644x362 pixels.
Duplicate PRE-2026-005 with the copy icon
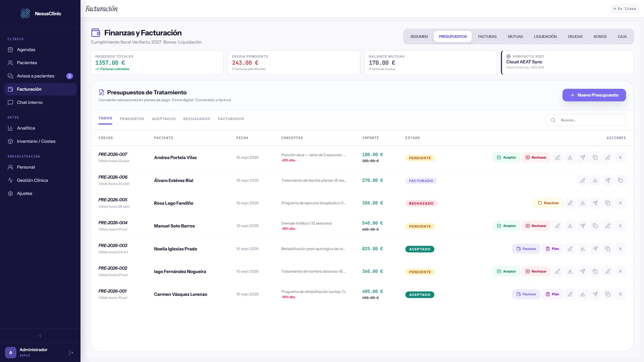click(x=608, y=203)
